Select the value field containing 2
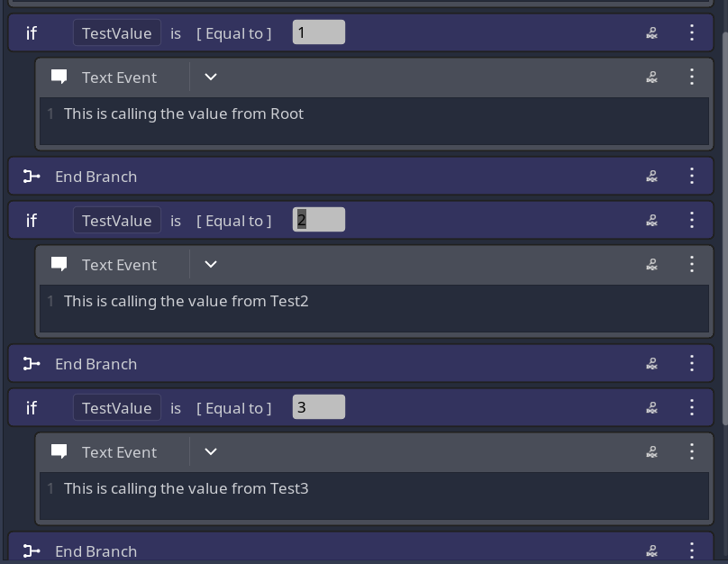 click(319, 219)
